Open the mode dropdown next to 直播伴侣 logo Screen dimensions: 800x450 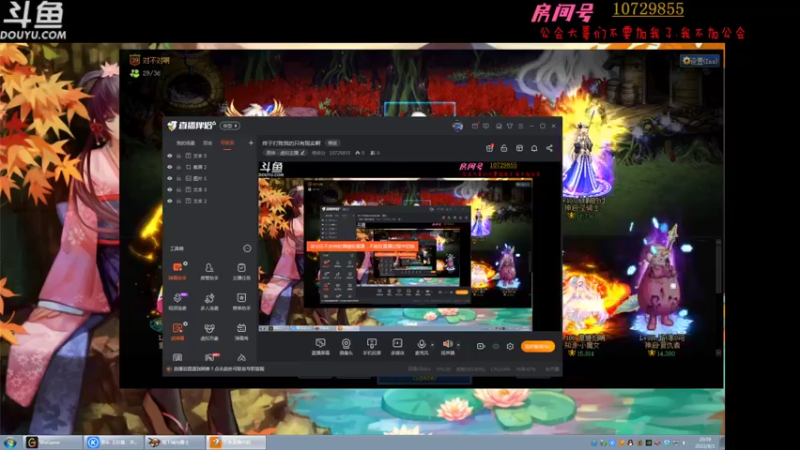click(x=230, y=126)
